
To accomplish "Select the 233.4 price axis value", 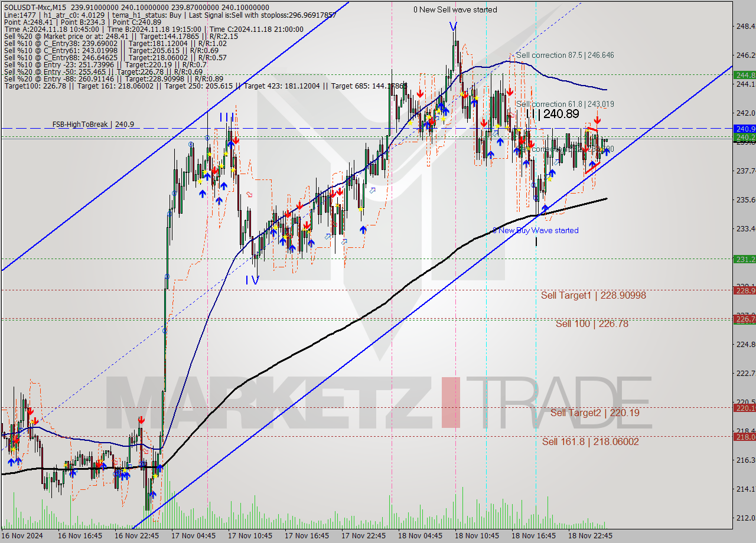I will pyautogui.click(x=745, y=228).
